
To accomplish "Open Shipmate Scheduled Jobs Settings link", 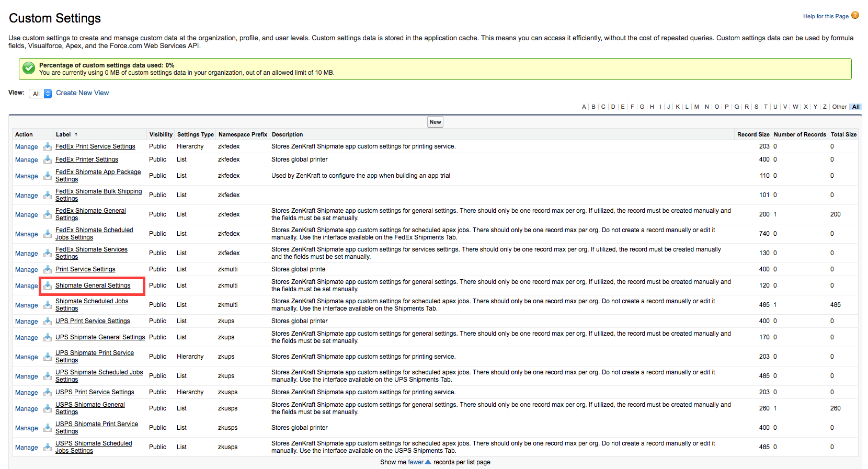I will (92, 305).
